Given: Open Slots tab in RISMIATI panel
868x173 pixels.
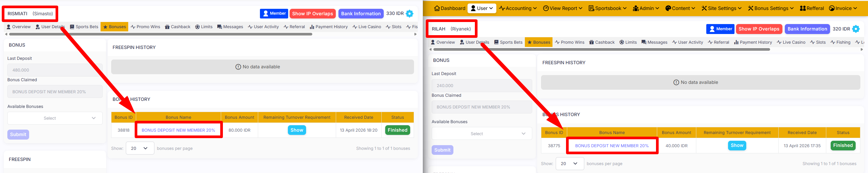Looking at the screenshot, I should (x=393, y=27).
